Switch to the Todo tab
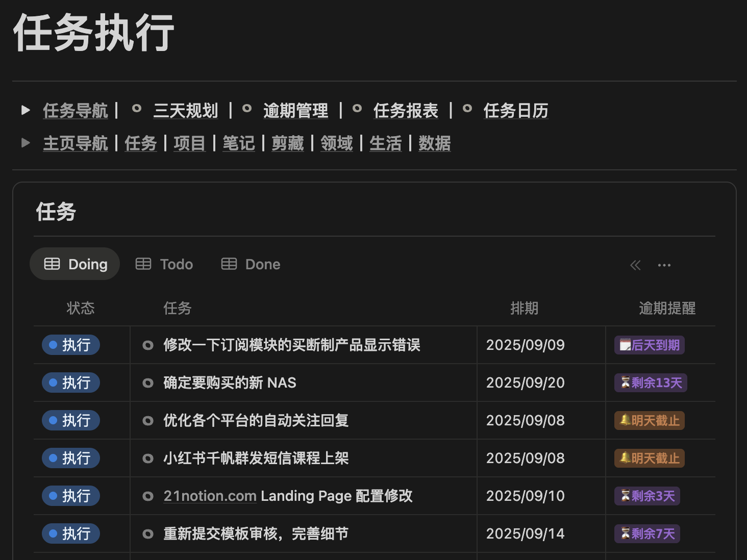 165,264
